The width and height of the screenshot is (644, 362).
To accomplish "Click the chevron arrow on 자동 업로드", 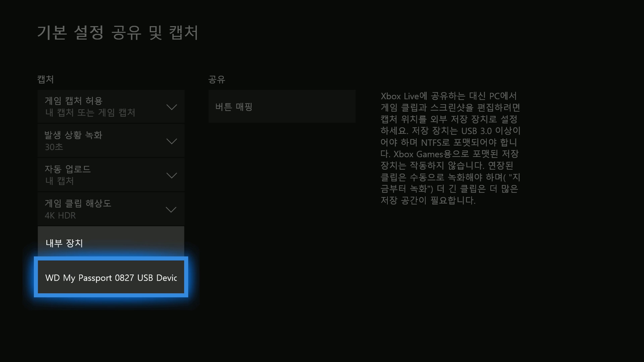I will [172, 175].
